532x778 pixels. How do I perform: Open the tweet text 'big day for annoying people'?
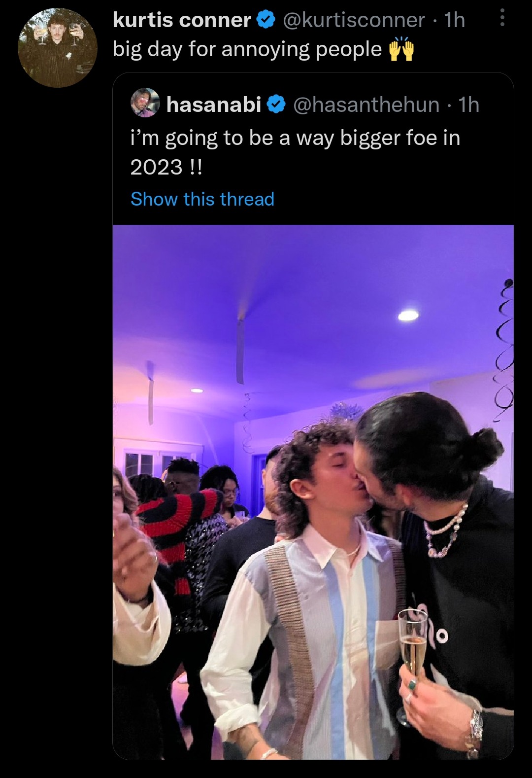pos(247,49)
